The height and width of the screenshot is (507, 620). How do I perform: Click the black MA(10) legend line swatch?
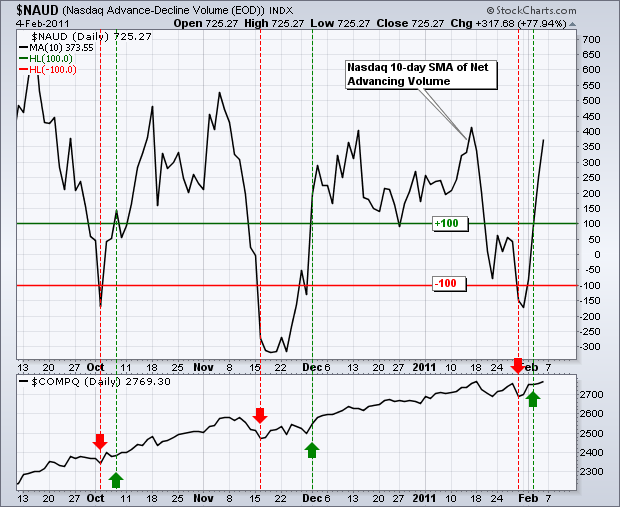(x=23, y=48)
